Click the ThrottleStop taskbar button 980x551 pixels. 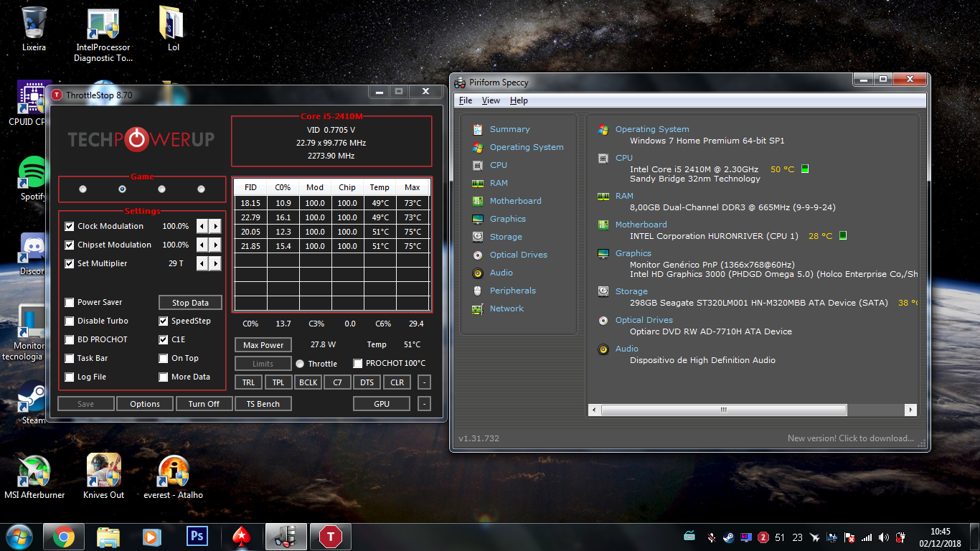pyautogui.click(x=330, y=537)
